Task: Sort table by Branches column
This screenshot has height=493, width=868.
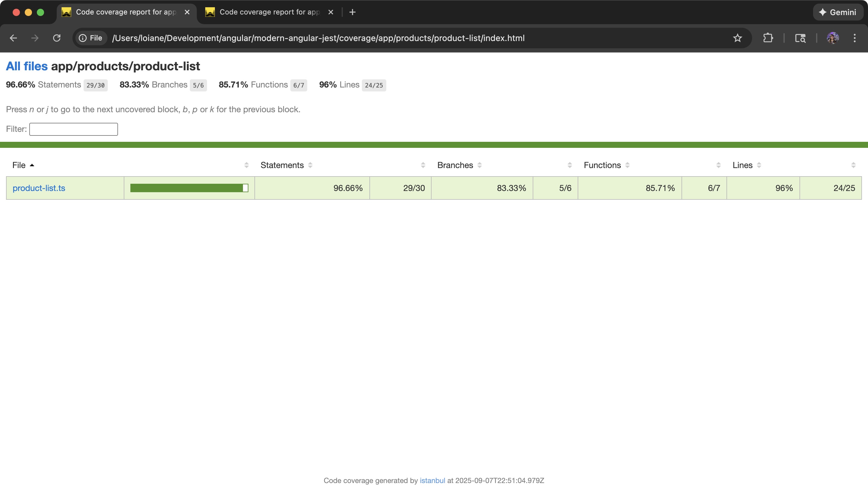Action: point(455,165)
